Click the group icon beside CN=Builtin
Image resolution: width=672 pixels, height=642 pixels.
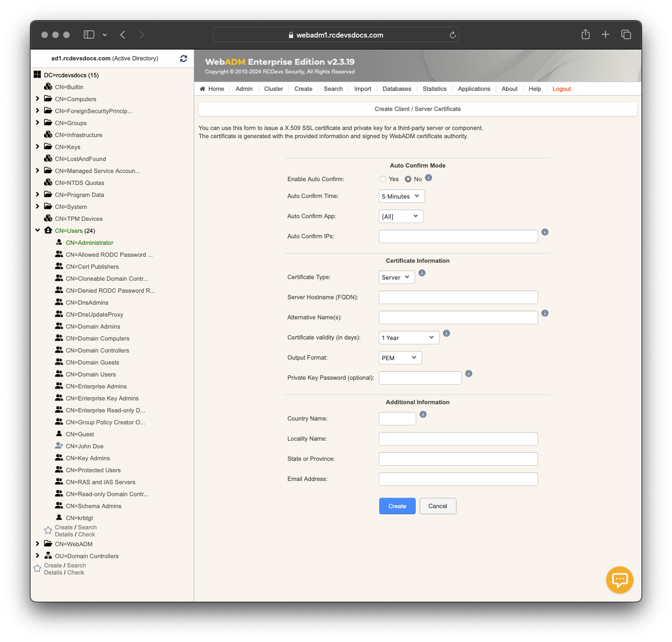48,87
